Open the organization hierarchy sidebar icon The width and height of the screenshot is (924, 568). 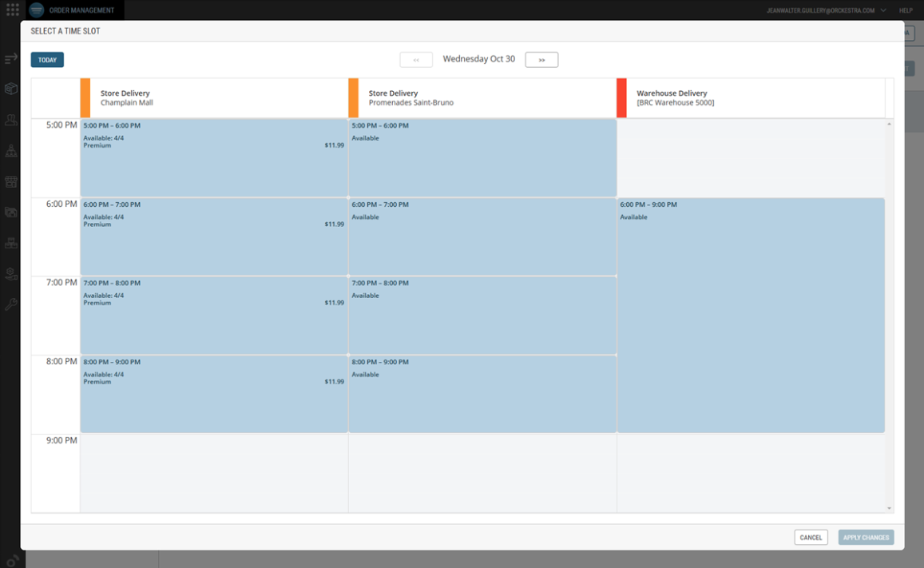point(11,151)
